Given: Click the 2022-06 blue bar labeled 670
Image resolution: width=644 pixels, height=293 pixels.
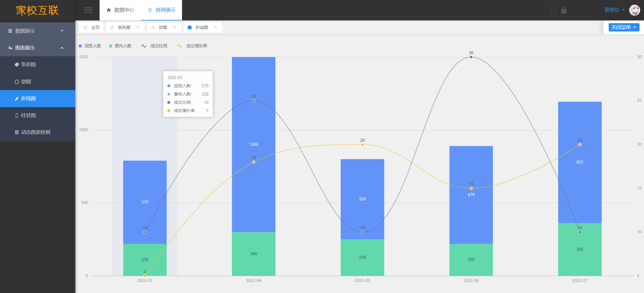Looking at the screenshot, I should coord(471,195).
